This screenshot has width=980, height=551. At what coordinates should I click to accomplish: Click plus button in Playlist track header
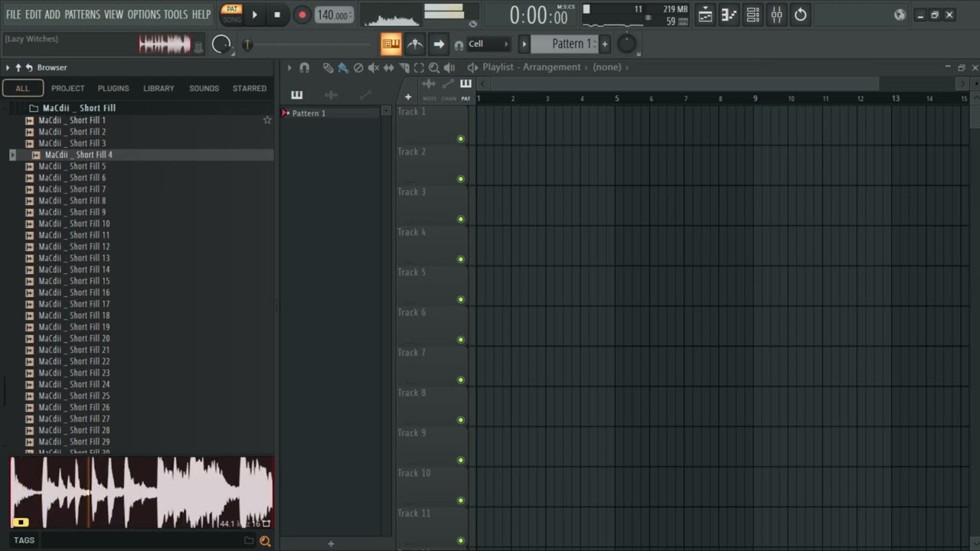point(408,97)
